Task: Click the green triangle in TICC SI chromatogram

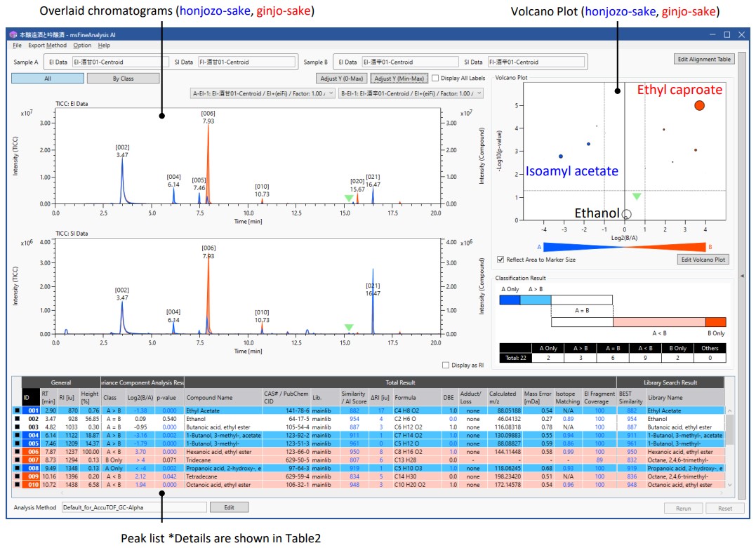Action: tap(349, 328)
